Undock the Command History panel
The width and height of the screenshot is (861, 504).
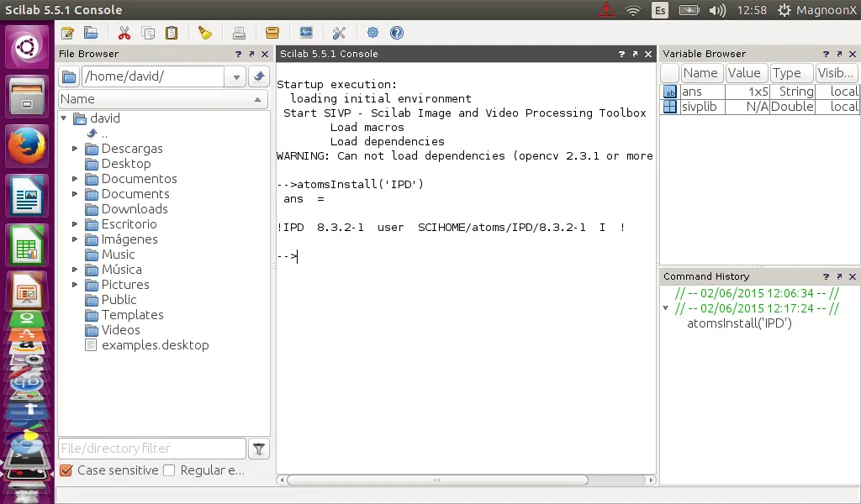[x=839, y=276]
